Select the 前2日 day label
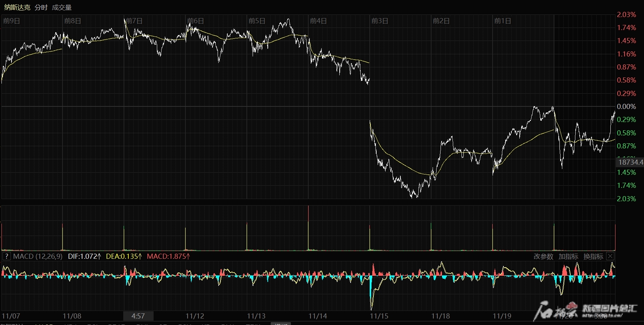Viewport: 644px width, 325px height. point(441,21)
